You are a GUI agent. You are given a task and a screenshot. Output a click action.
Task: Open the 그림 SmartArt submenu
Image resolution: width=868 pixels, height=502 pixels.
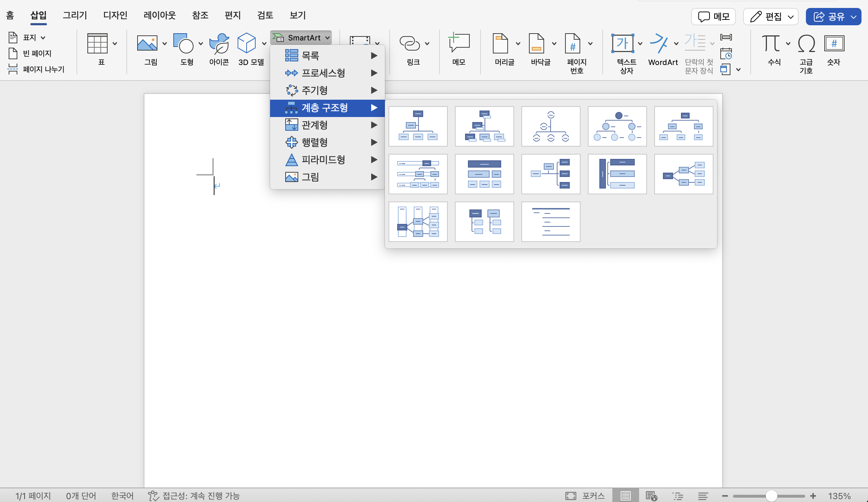(327, 177)
